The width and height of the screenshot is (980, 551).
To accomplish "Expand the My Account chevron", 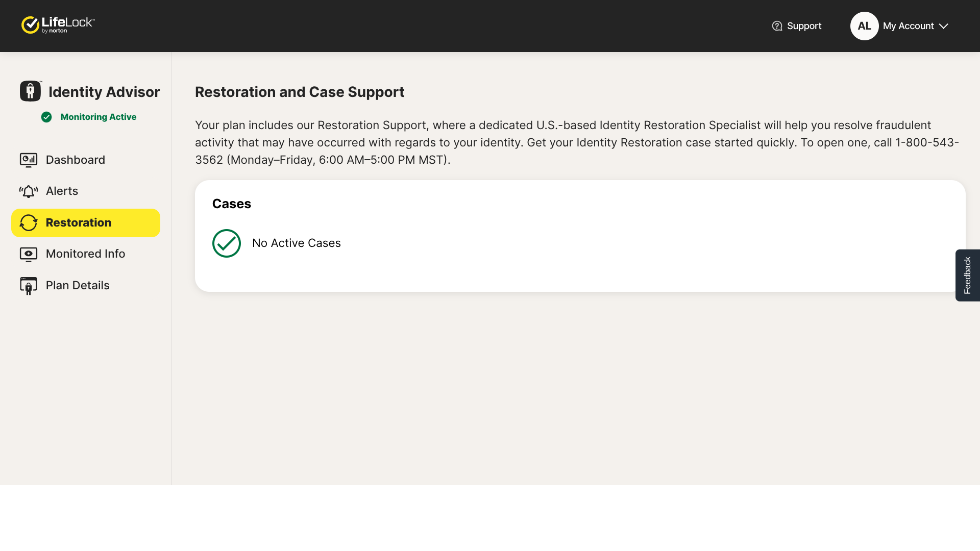I will pos(943,26).
